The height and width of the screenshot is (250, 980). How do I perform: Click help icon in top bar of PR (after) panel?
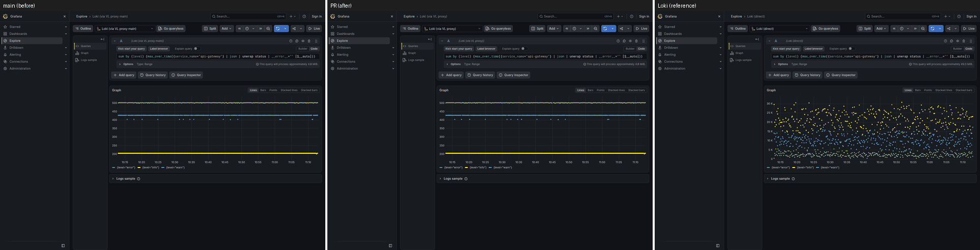pyautogui.click(x=631, y=16)
